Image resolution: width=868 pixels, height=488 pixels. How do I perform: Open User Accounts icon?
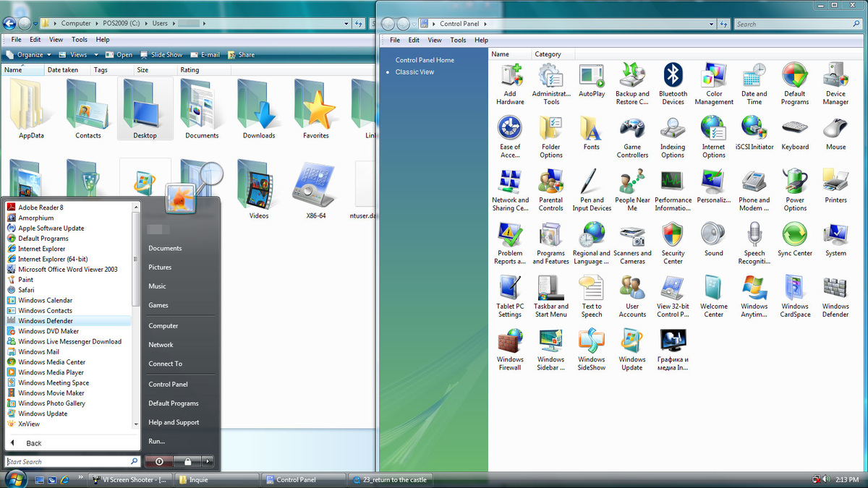pos(632,296)
